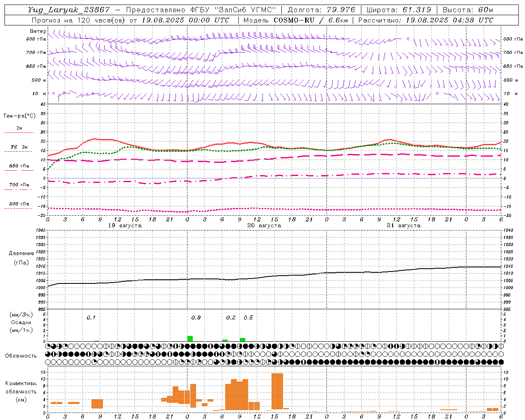Click the 500 гПа dotted temperature legend line
The height and width of the screenshot is (420, 525).
pos(19,208)
